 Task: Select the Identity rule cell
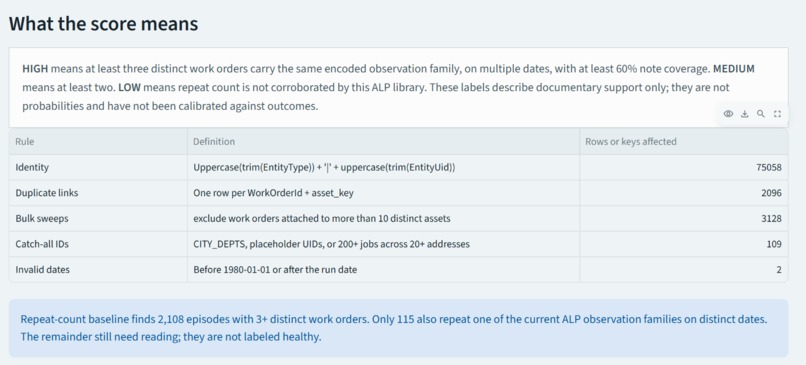[98, 167]
